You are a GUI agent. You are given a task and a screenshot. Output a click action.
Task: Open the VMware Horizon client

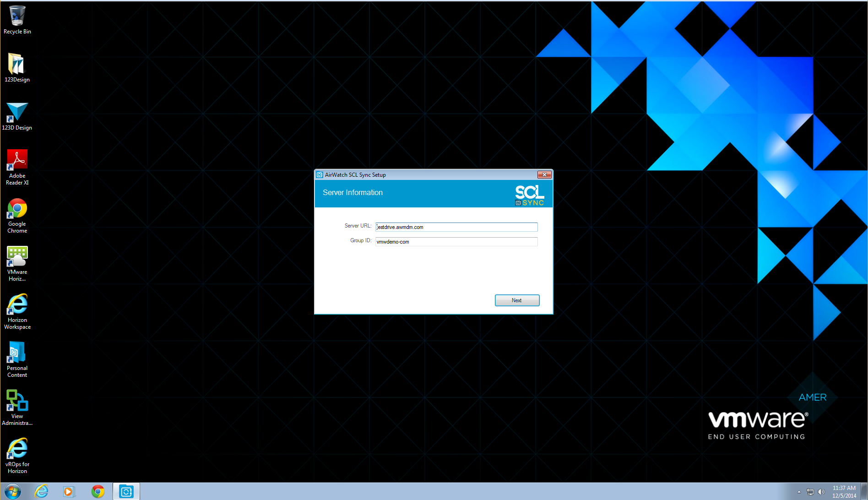pyautogui.click(x=17, y=255)
